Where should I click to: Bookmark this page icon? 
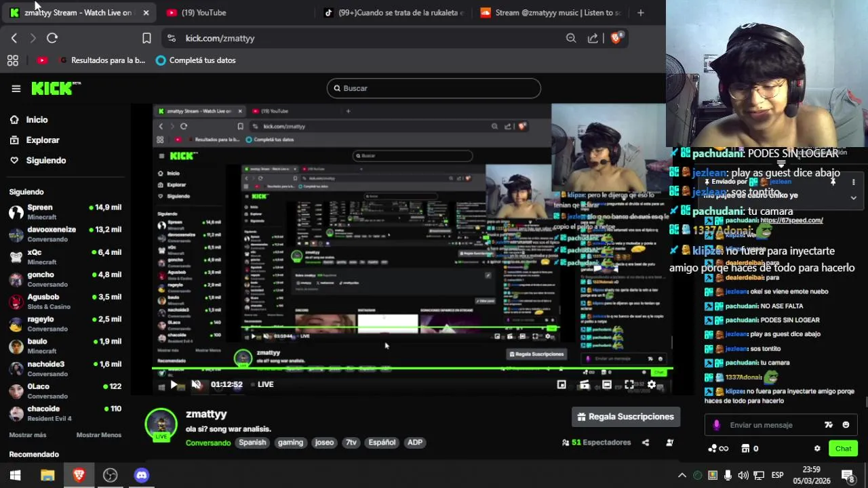[x=146, y=38]
